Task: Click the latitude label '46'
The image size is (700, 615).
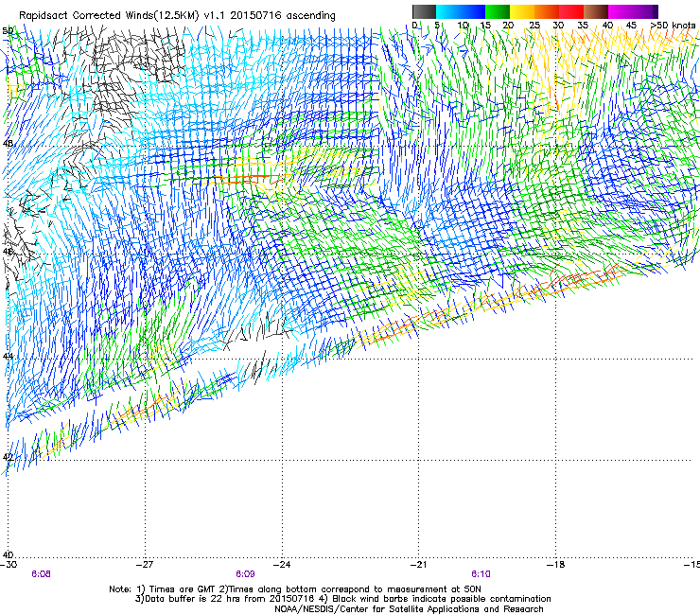Action: coord(8,252)
